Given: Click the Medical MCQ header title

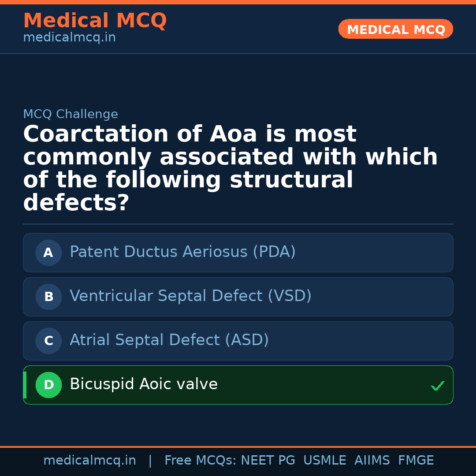Looking at the screenshot, I should [95, 21].
